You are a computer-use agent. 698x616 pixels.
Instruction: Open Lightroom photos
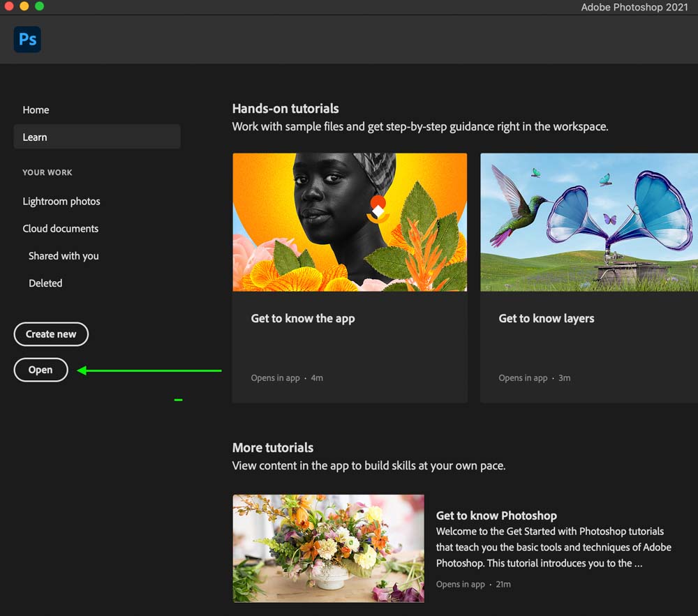[61, 202]
